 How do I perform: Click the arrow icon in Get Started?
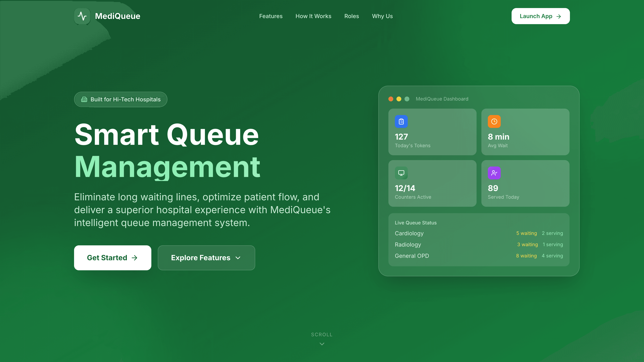pyautogui.click(x=134, y=258)
